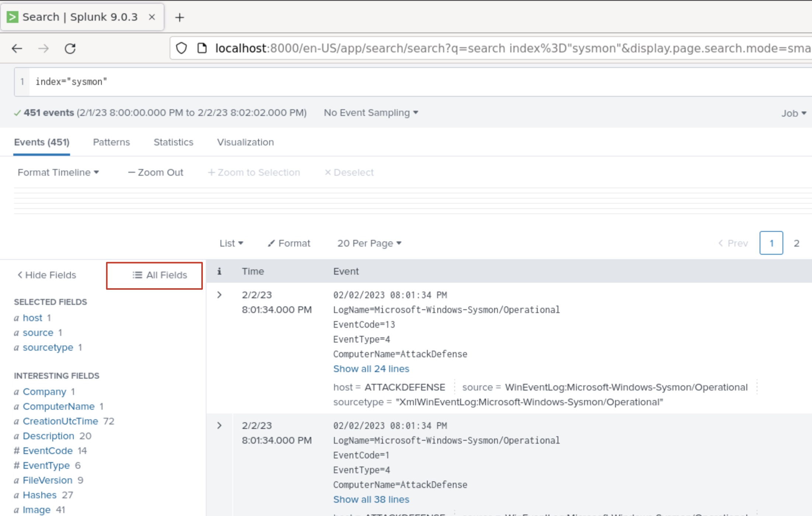Select the host field in Selected Fields
The width and height of the screenshot is (812, 516).
click(x=32, y=318)
